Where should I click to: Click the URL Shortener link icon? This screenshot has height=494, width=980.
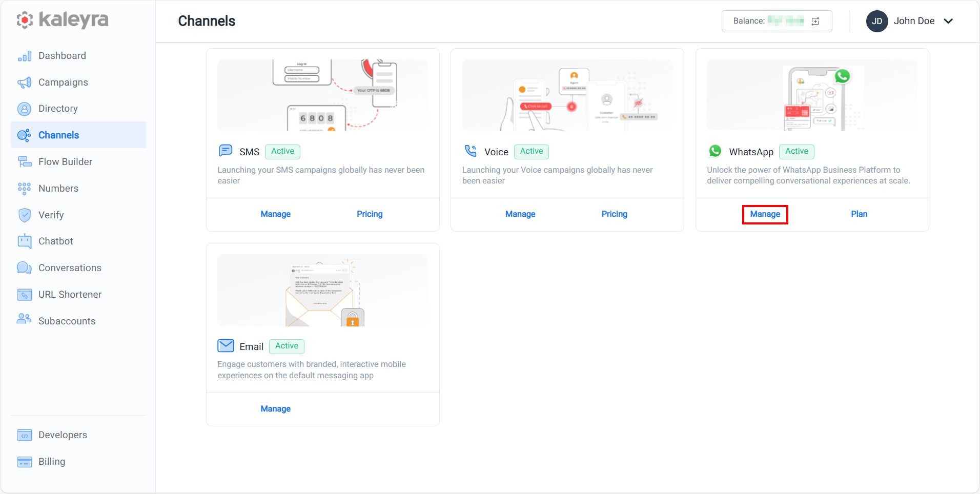coord(25,295)
